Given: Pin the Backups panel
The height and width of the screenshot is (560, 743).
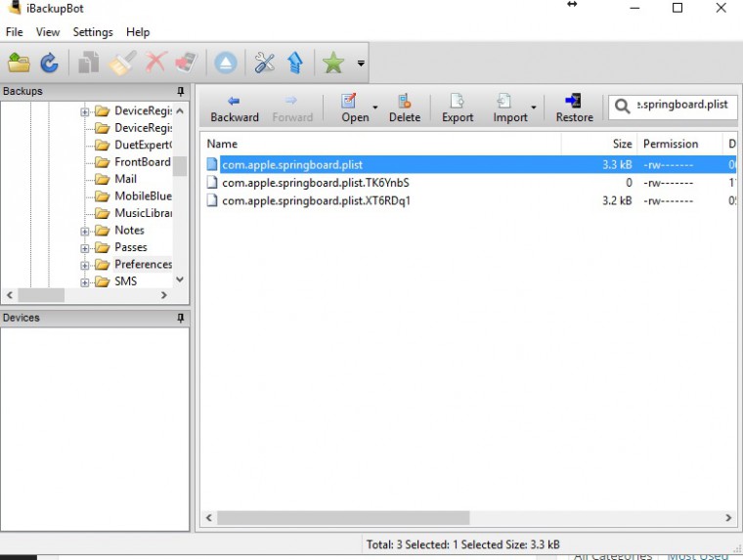Looking at the screenshot, I should tap(180, 92).
